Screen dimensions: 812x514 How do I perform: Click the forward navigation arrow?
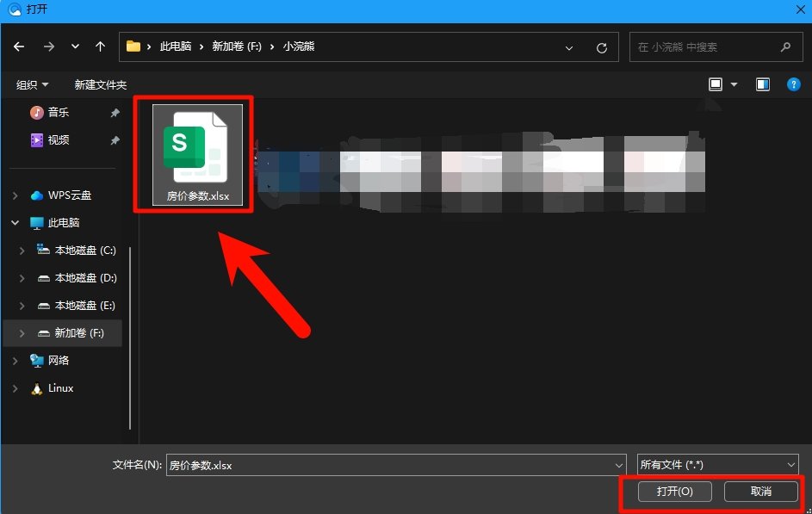click(49, 46)
